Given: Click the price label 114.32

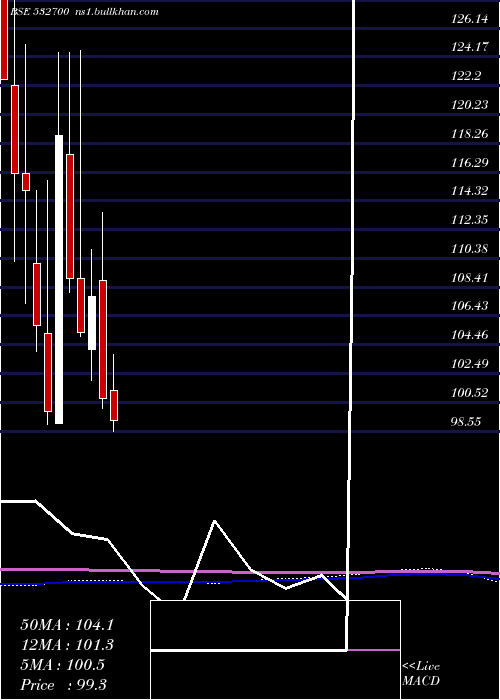Looking at the screenshot, I should (x=470, y=191).
